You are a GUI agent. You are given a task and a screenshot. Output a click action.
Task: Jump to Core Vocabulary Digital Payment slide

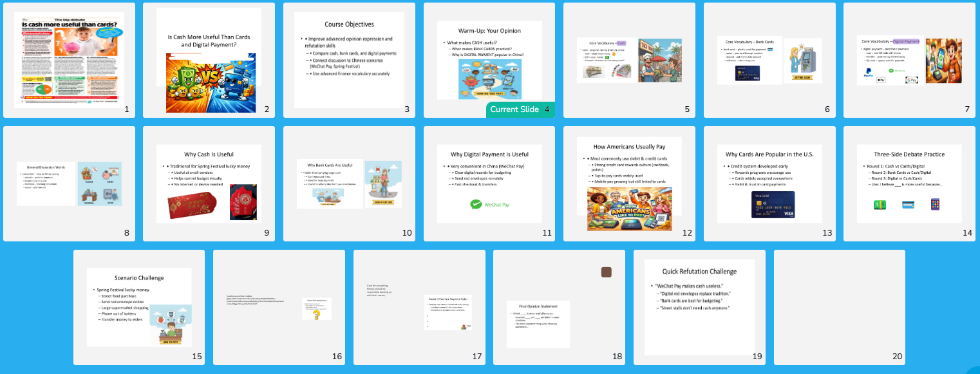click(x=909, y=60)
